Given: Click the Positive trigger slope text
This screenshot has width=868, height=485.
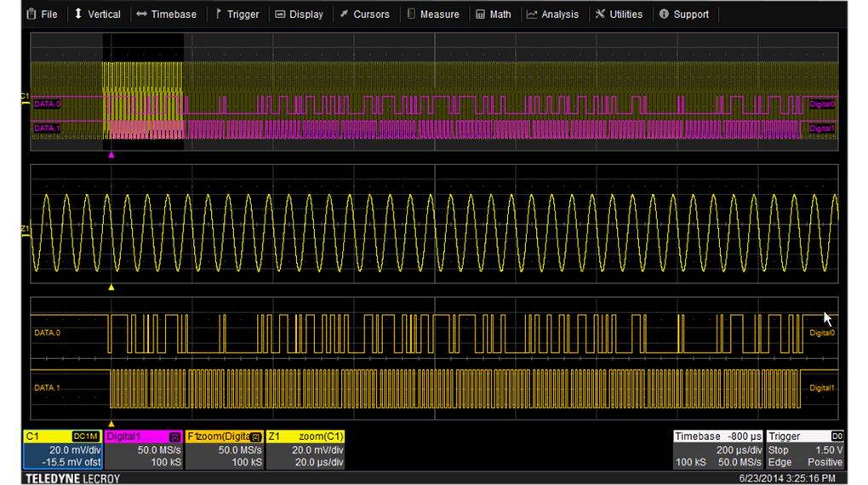Looking at the screenshot, I should click(x=825, y=462).
